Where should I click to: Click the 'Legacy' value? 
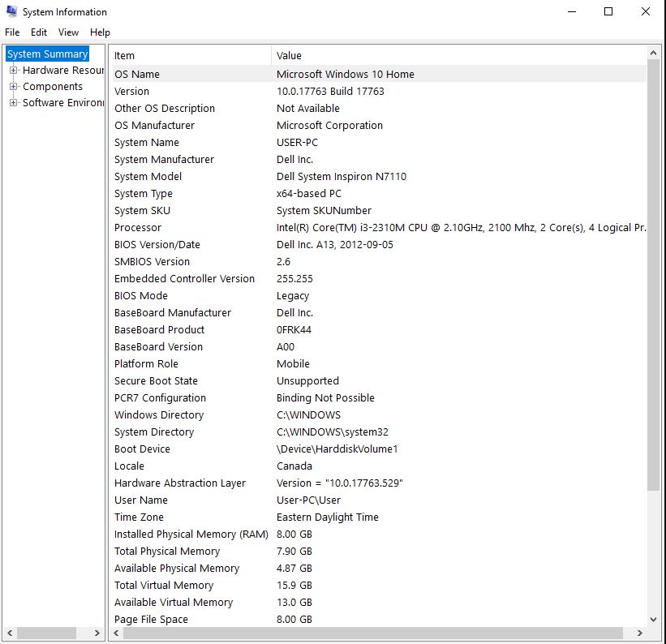point(293,295)
